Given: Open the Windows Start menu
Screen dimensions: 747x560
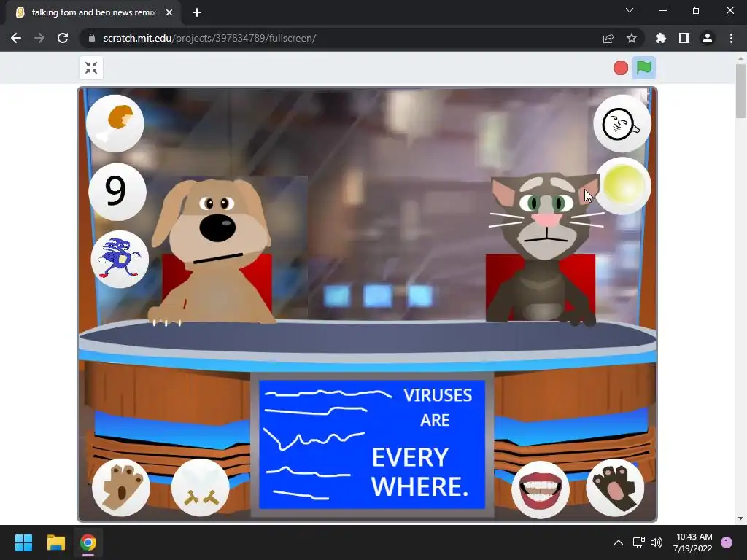Looking at the screenshot, I should pyautogui.click(x=23, y=542).
